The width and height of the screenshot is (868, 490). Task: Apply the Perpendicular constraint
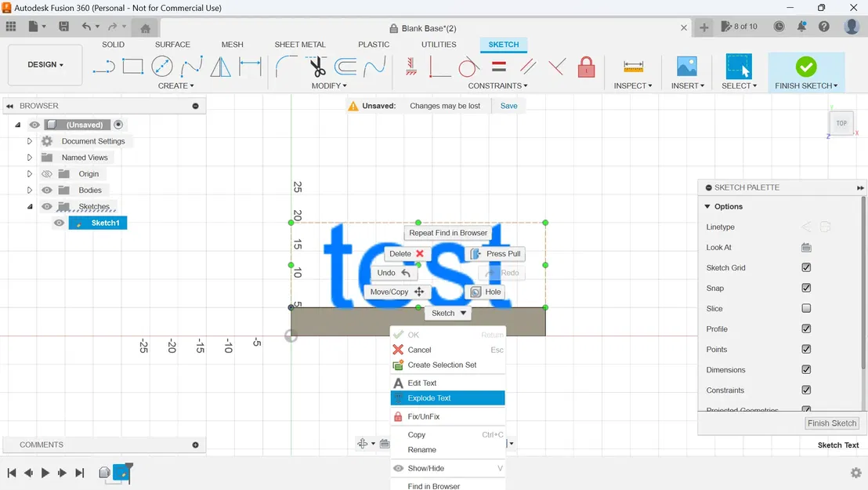tap(557, 67)
